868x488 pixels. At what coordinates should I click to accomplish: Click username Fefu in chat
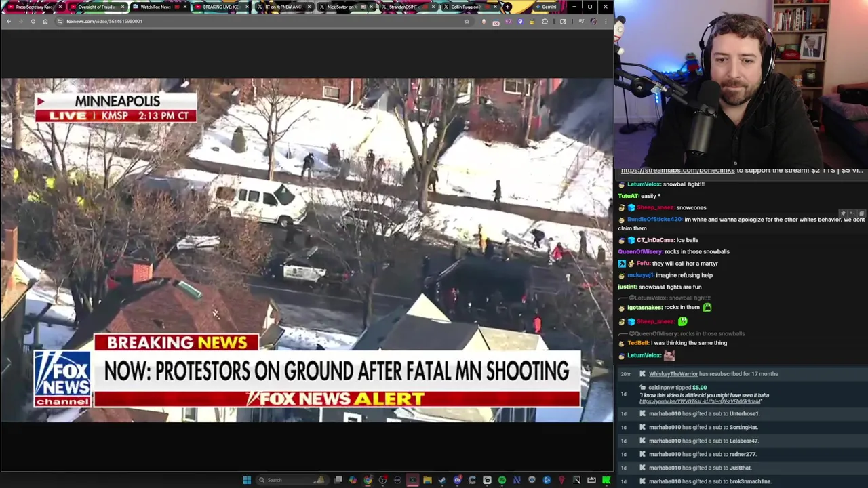pos(643,264)
